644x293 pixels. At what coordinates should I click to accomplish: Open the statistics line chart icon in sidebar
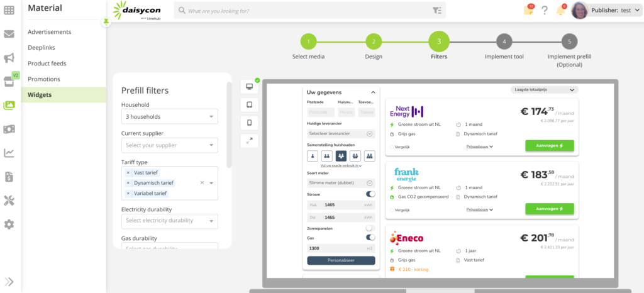tap(9, 153)
